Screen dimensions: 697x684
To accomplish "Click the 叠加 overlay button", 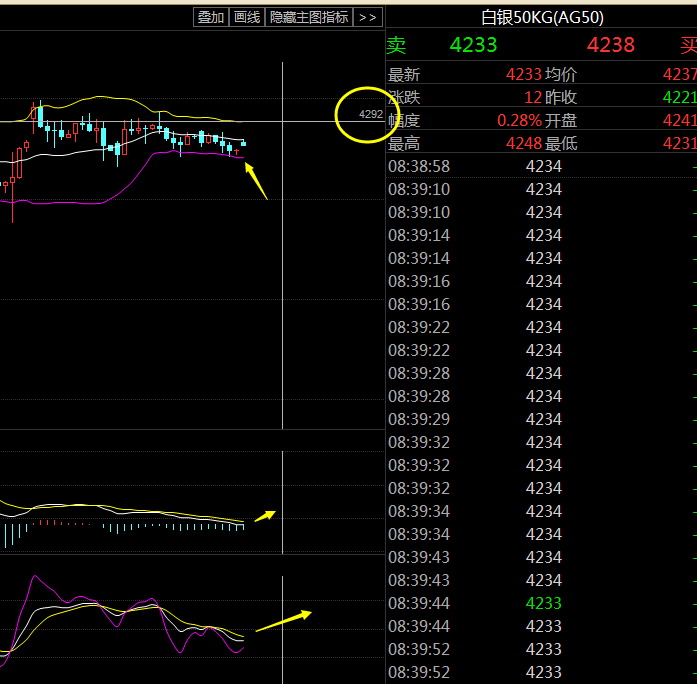I will [210, 17].
